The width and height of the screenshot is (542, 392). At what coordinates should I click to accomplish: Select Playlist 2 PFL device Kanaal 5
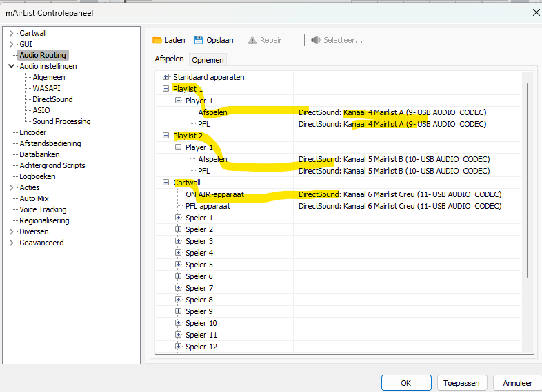click(x=394, y=171)
